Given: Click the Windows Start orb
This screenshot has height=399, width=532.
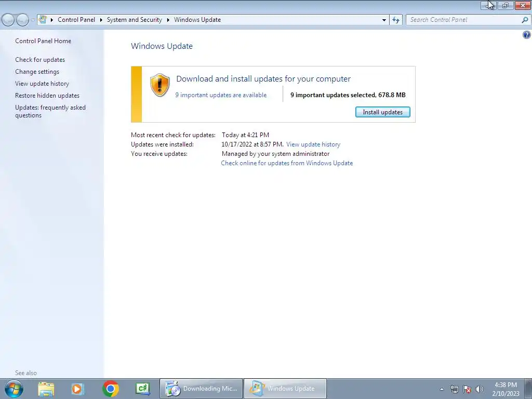Looking at the screenshot, I should [14, 389].
